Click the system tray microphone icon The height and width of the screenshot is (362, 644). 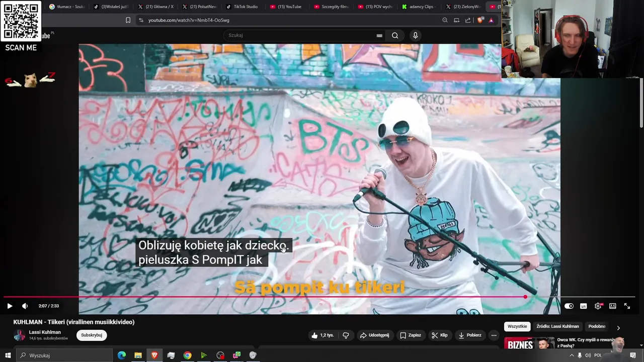580,355
